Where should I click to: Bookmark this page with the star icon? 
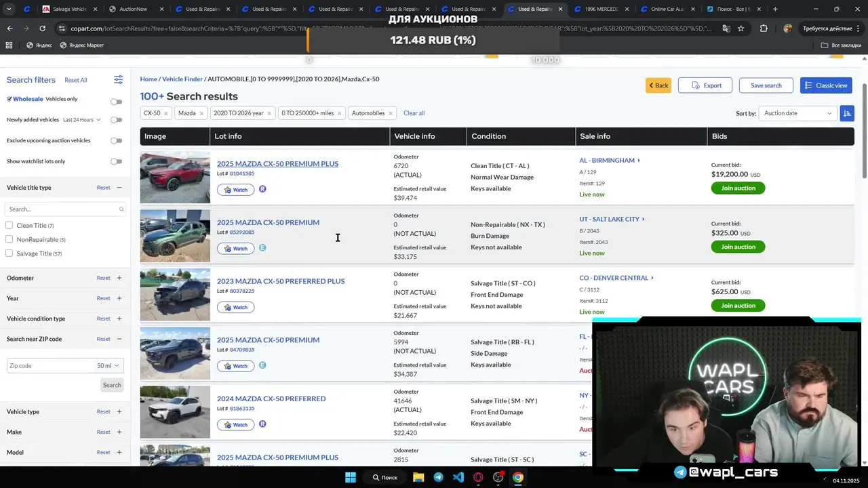coord(741,28)
